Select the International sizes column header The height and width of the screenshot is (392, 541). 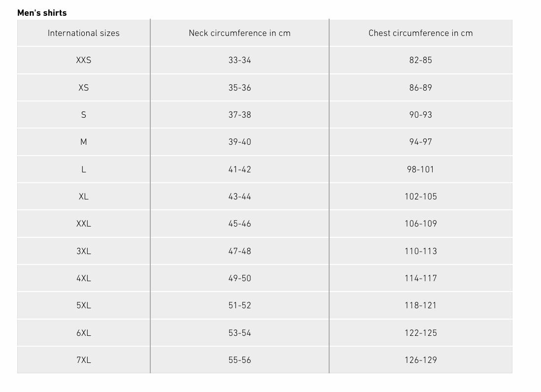tap(83, 33)
